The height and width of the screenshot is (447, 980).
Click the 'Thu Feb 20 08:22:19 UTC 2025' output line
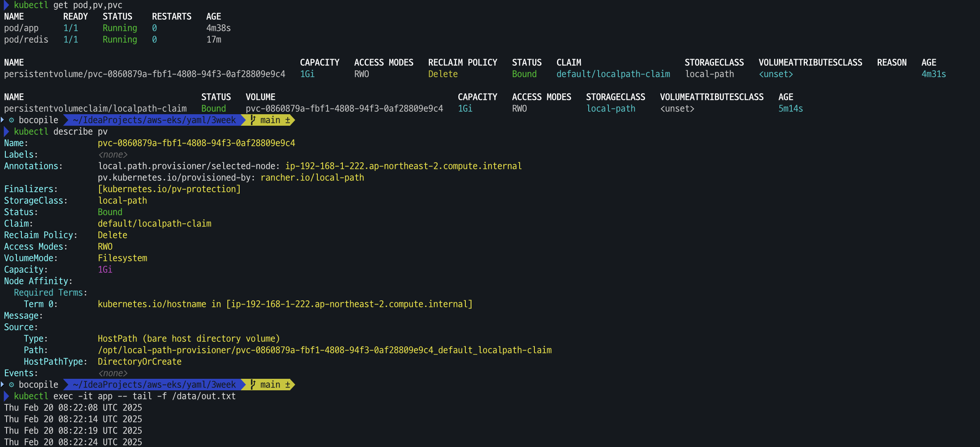point(73,431)
